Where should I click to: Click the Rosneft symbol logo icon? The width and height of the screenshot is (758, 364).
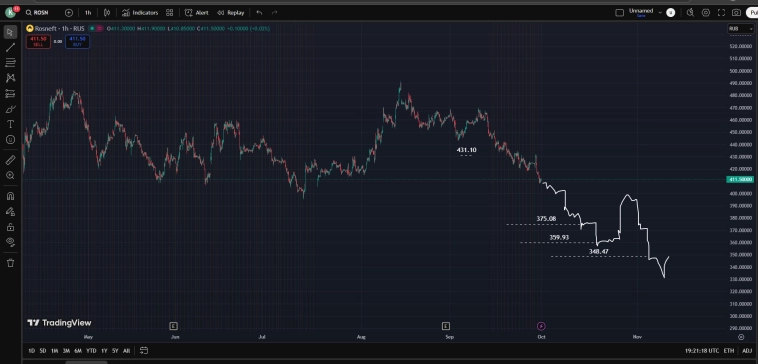click(x=29, y=29)
